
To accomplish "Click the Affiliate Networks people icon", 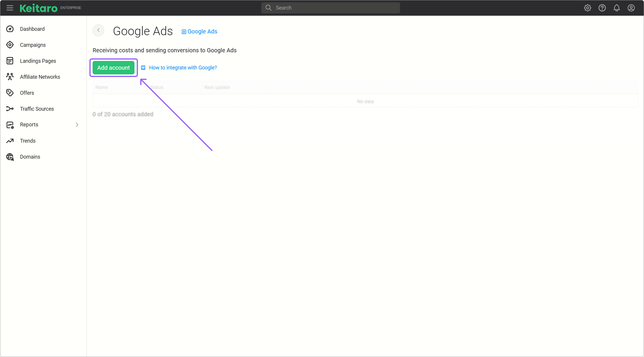I will (x=10, y=77).
